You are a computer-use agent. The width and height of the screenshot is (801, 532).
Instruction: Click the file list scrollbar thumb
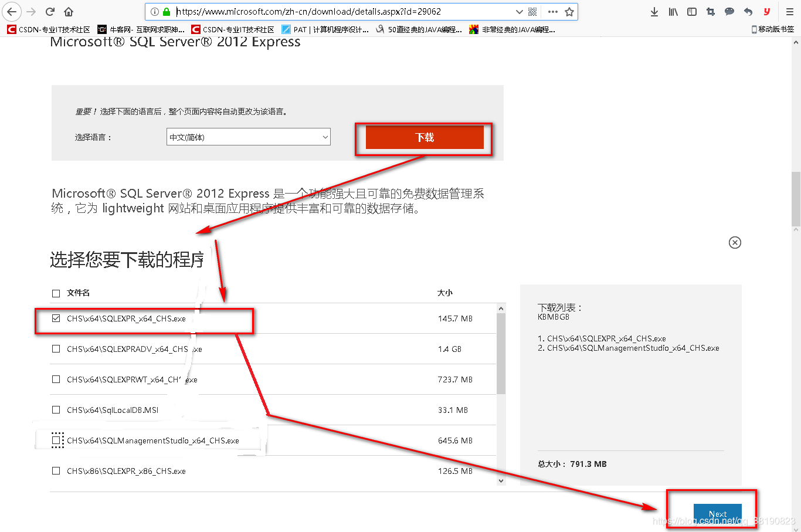[501, 354]
